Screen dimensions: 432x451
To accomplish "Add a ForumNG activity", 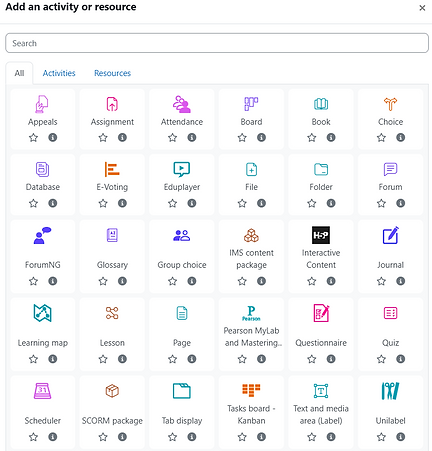I will point(42,235).
